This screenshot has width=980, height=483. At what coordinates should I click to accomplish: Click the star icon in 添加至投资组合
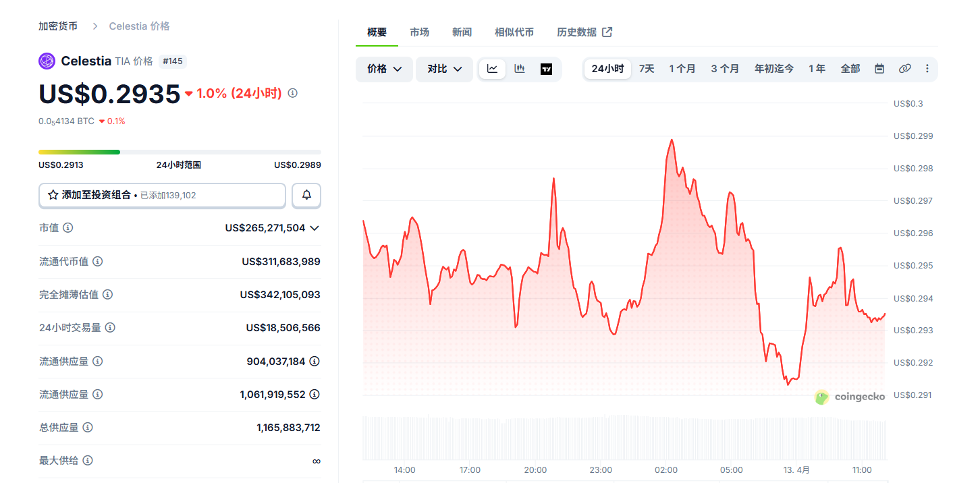point(53,195)
